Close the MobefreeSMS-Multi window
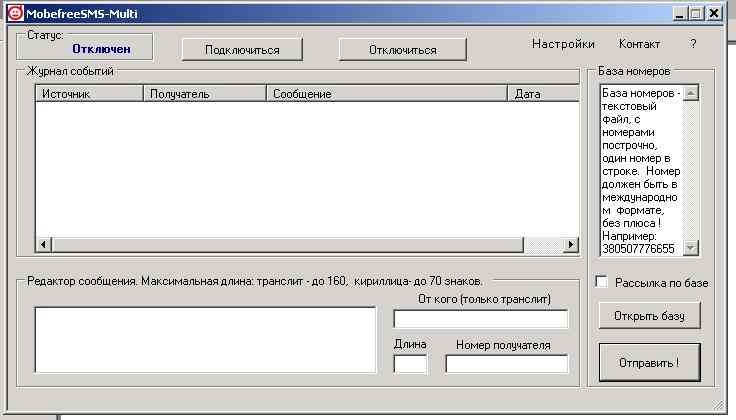The width and height of the screenshot is (736, 420). coord(714,14)
